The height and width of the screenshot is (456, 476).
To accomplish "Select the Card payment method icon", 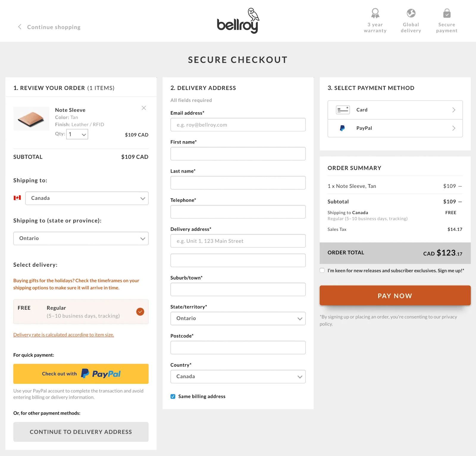I will tap(343, 110).
